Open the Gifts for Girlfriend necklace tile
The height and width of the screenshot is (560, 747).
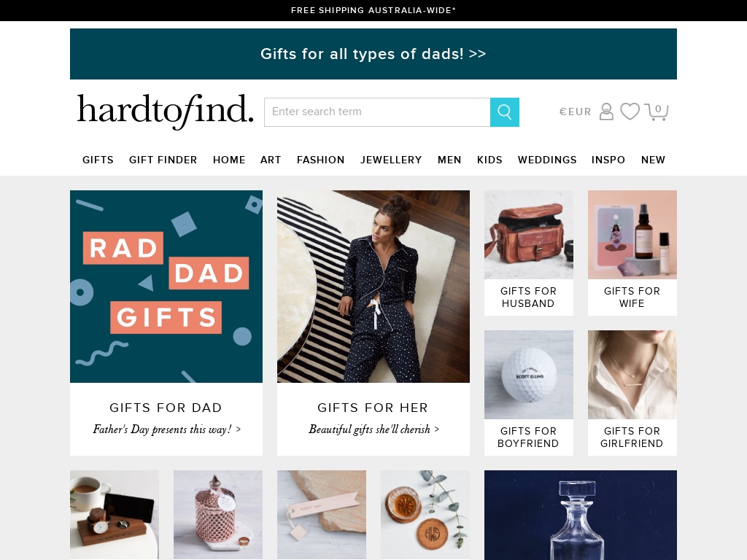632,393
